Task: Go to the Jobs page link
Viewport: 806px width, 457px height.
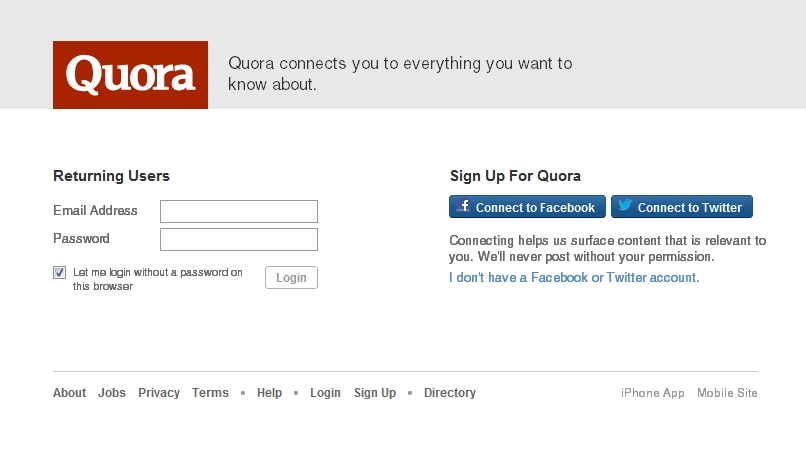Action: [112, 393]
